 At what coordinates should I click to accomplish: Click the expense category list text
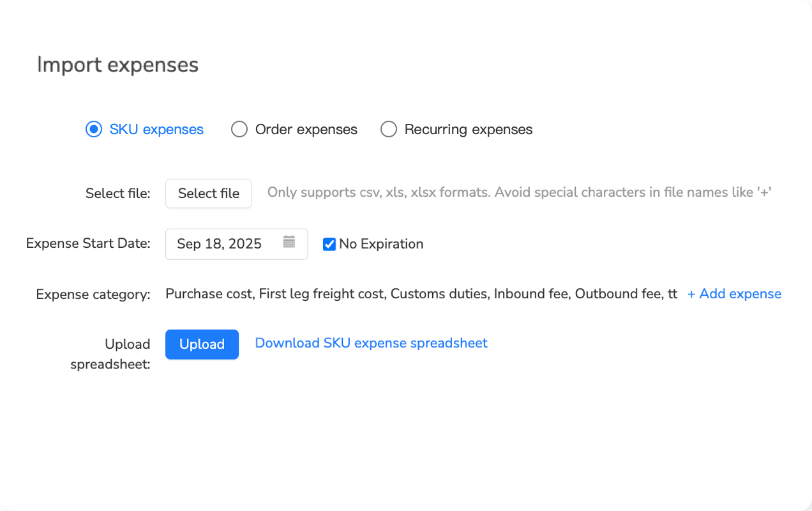[421, 294]
